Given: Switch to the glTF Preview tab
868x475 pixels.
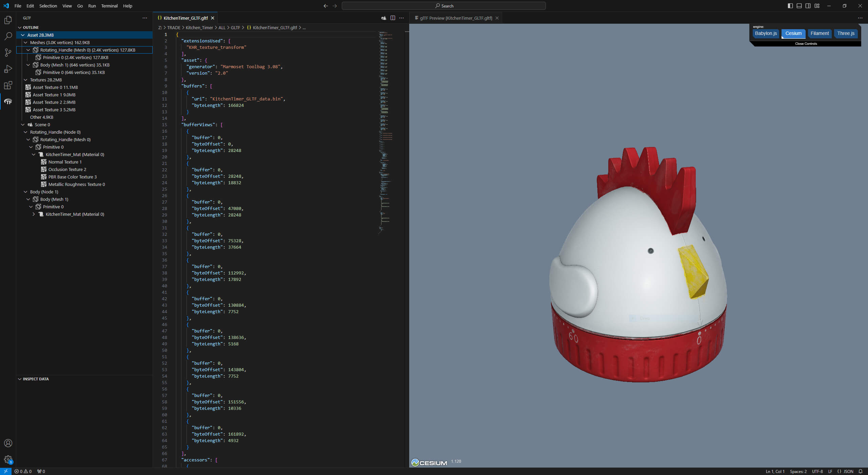Looking at the screenshot, I should tap(456, 18).
